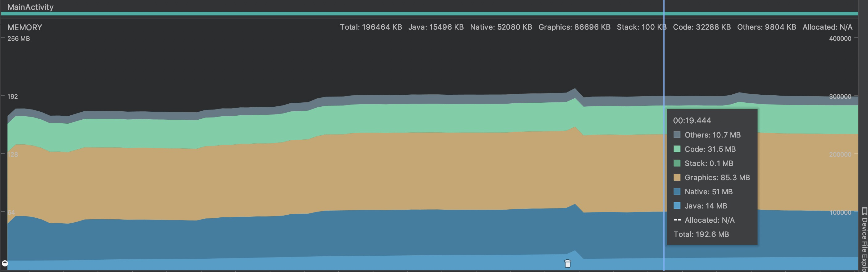Click the Java light-blue swatch in tooltip
Viewport: 868px width, 272px height.
click(677, 206)
